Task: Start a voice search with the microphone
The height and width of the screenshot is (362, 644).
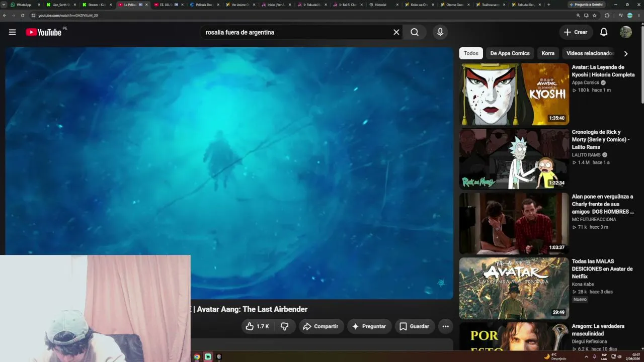Action: (x=440, y=32)
